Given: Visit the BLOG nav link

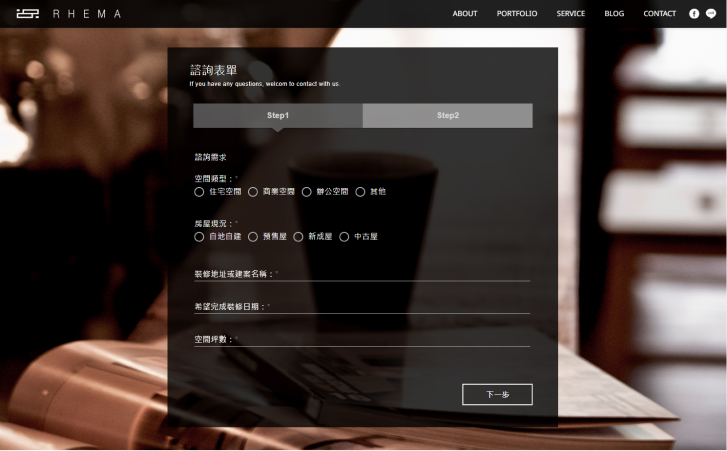Looking at the screenshot, I should [x=614, y=14].
